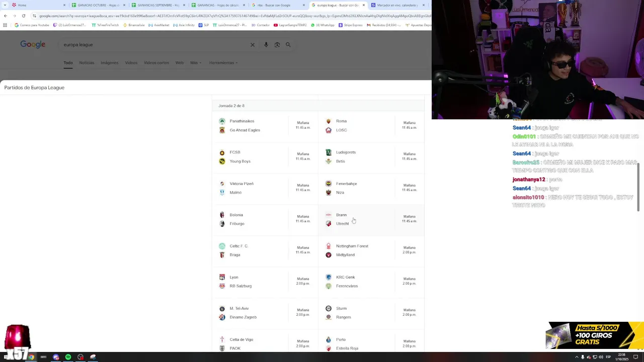Click the browser forward arrow
The width and height of the screenshot is (644, 362).
(x=14, y=16)
